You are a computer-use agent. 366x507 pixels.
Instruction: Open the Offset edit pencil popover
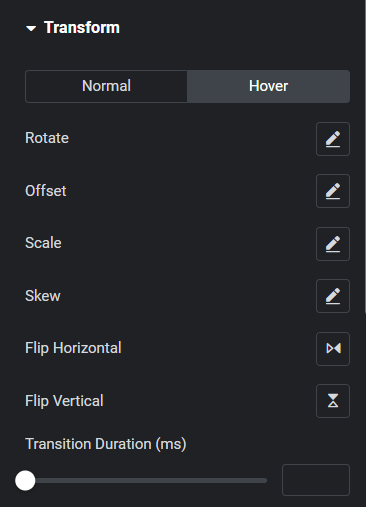[333, 191]
